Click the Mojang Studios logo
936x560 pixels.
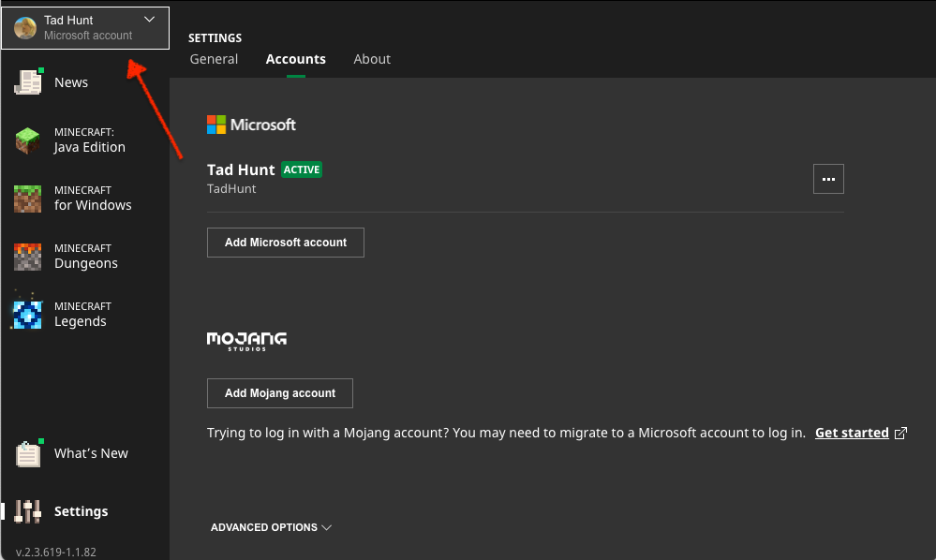point(246,341)
